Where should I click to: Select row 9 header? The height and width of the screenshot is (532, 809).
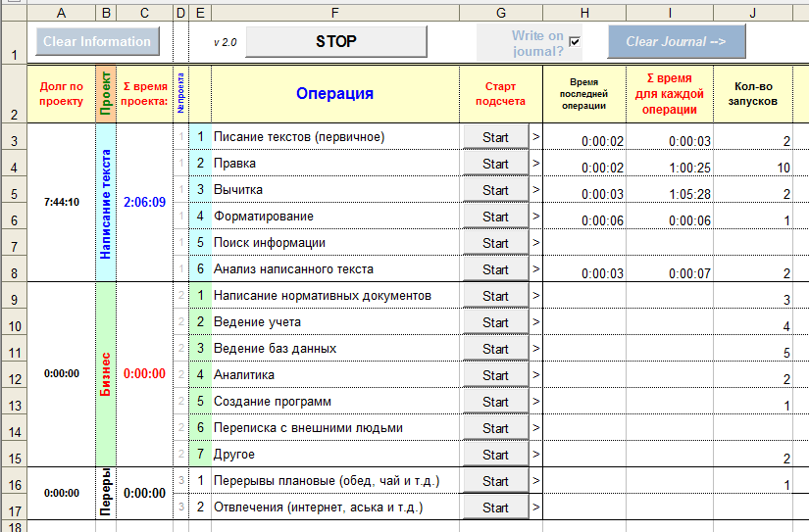14,296
